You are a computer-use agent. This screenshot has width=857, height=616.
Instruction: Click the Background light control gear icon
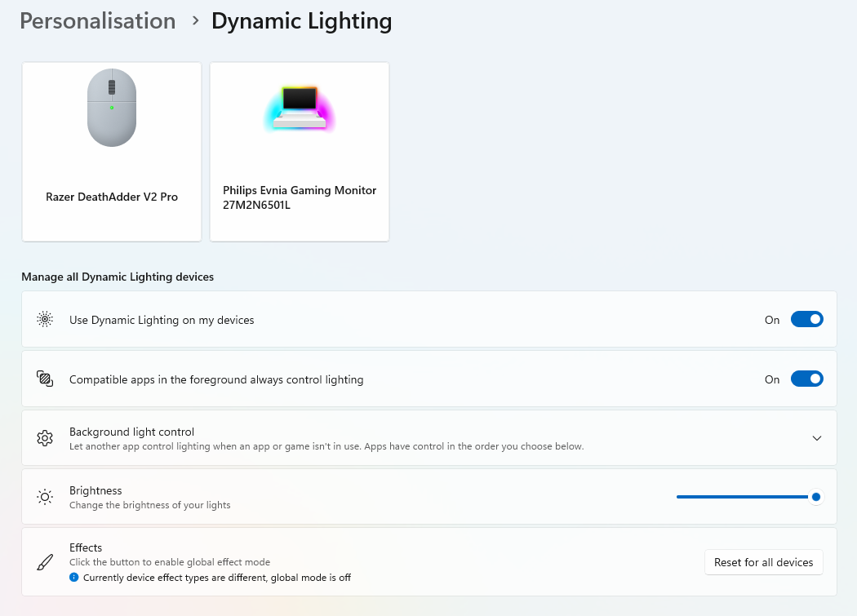click(x=45, y=437)
